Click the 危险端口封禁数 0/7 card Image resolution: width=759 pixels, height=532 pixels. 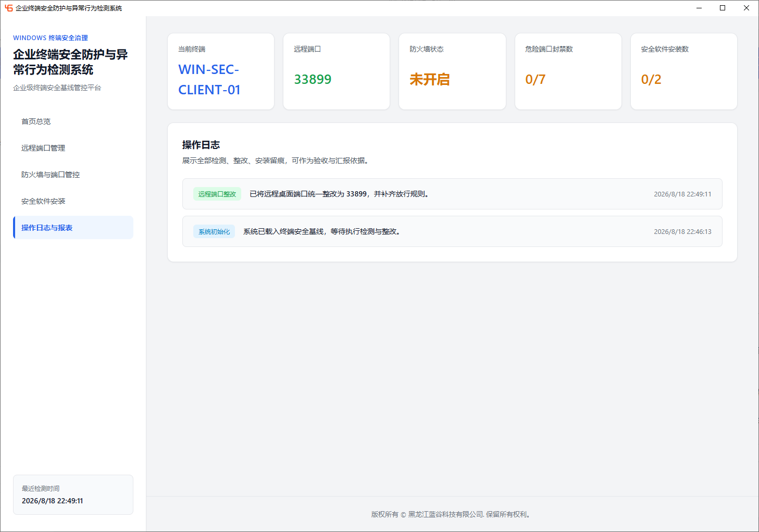568,71
